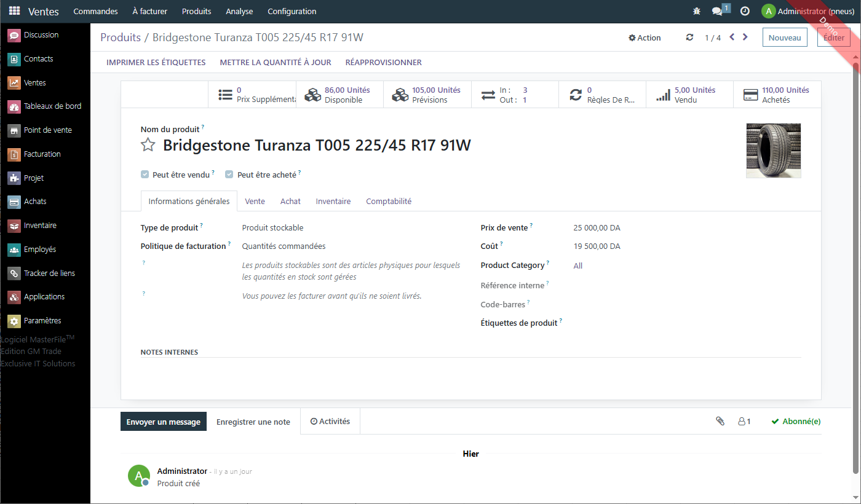The height and width of the screenshot is (504, 861).
Task: Open 105,00 Unités Prévisions stat
Action: click(x=427, y=95)
